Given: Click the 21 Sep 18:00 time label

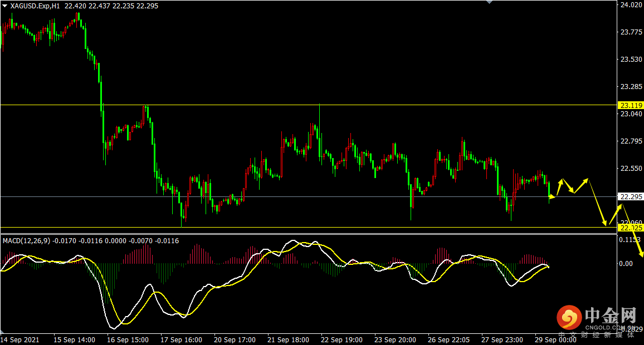Looking at the screenshot, I should tap(288, 339).
